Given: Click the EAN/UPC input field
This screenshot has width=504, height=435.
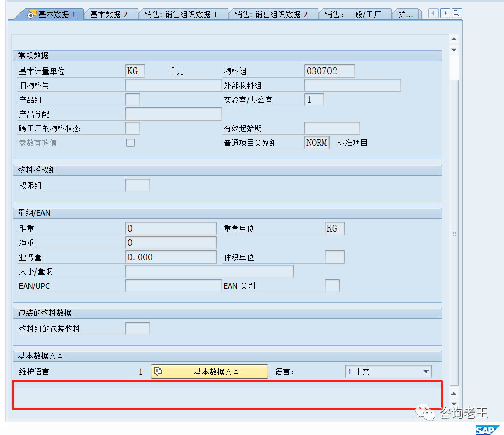Looking at the screenshot, I should coord(173,286).
